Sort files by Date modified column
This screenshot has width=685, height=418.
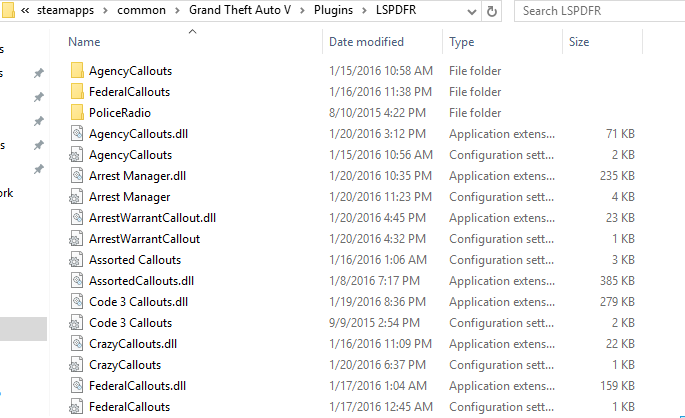(x=366, y=42)
